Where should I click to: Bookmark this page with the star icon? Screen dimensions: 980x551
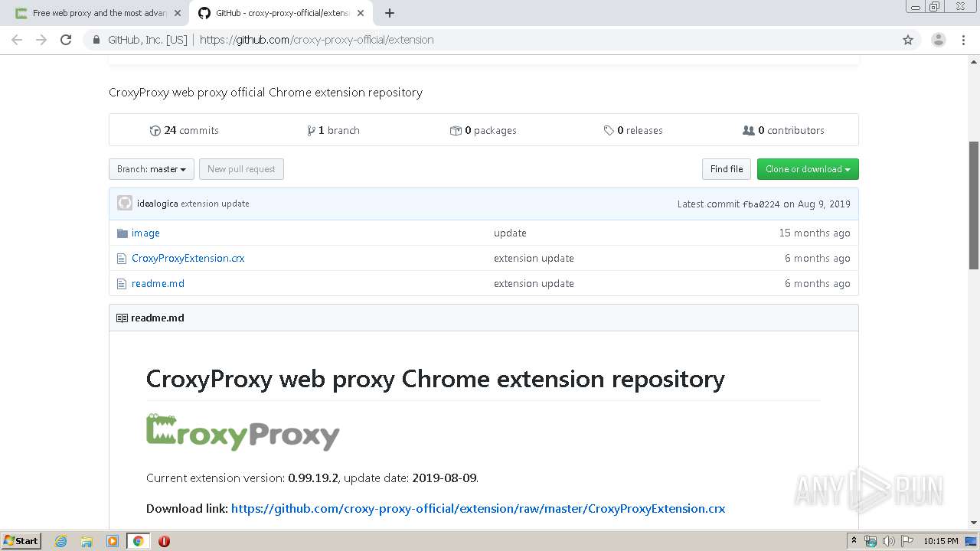click(908, 40)
